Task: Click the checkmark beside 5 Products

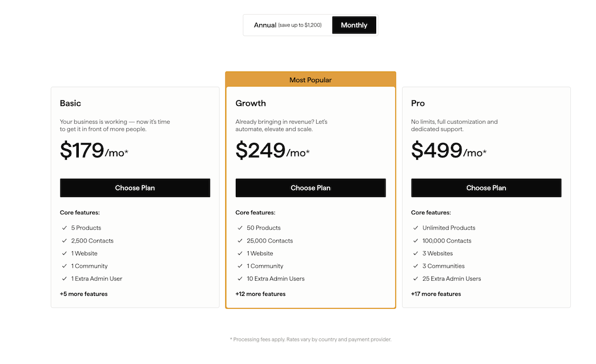Action: point(65,228)
